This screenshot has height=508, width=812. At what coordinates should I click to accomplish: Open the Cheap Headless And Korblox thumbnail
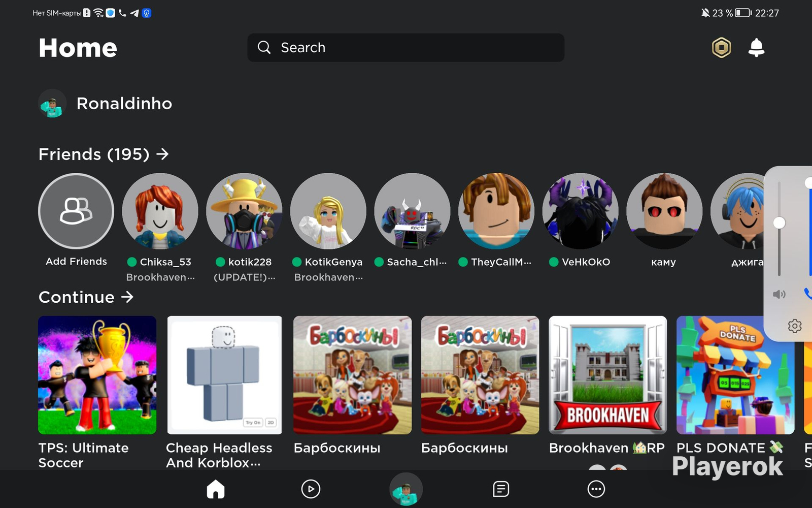coord(225,375)
